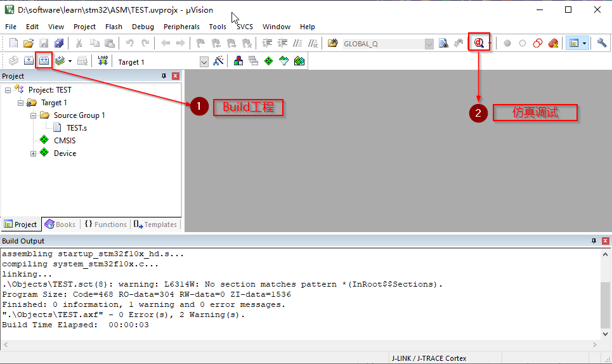The height and width of the screenshot is (364, 612).
Task: Collapse the Project: TEST tree node
Action: tap(8, 90)
